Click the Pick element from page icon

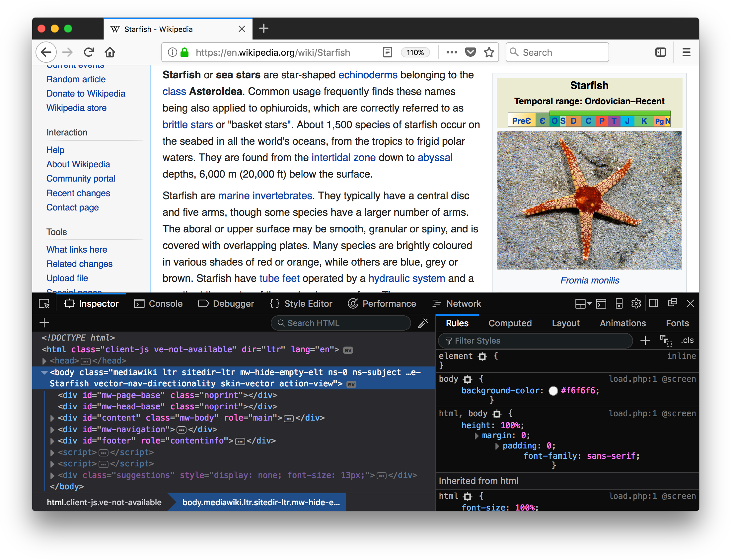(45, 303)
